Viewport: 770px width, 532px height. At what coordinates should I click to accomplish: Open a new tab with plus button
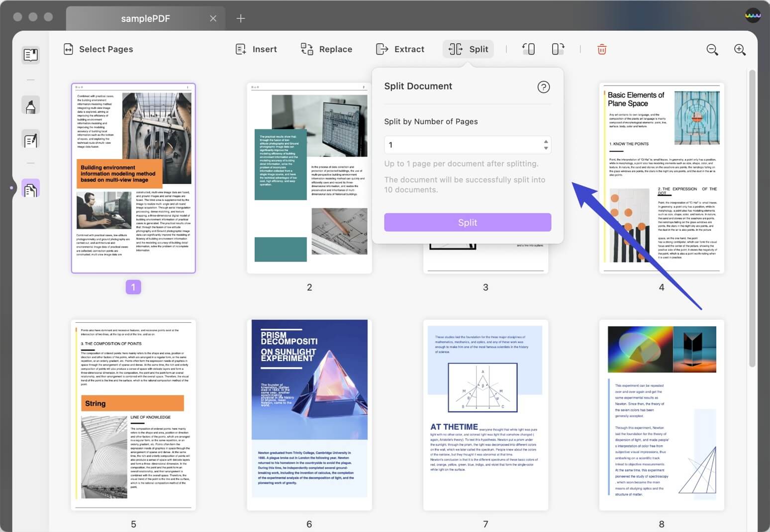tap(241, 18)
